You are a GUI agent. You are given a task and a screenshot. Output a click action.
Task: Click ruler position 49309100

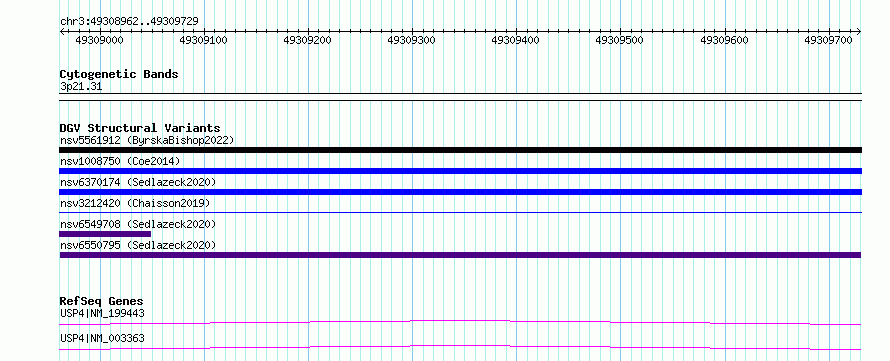[203, 40]
